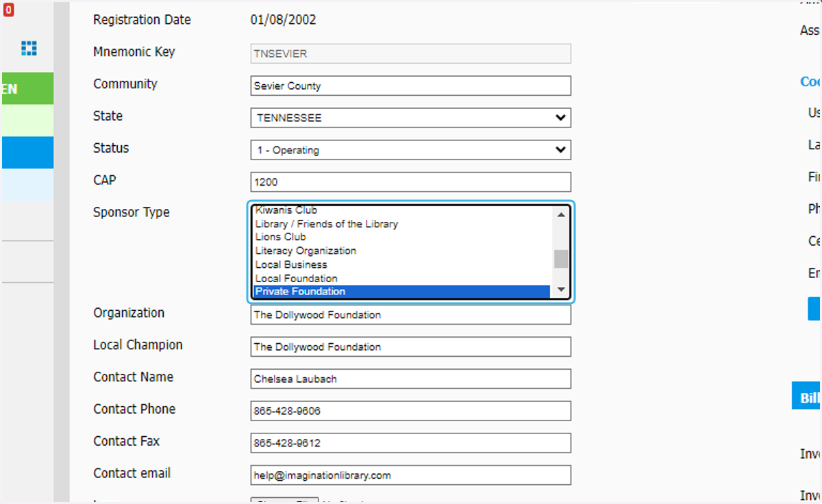Viewport: 822px width, 504px height.
Task: Edit Contact email field
Action: click(x=410, y=475)
